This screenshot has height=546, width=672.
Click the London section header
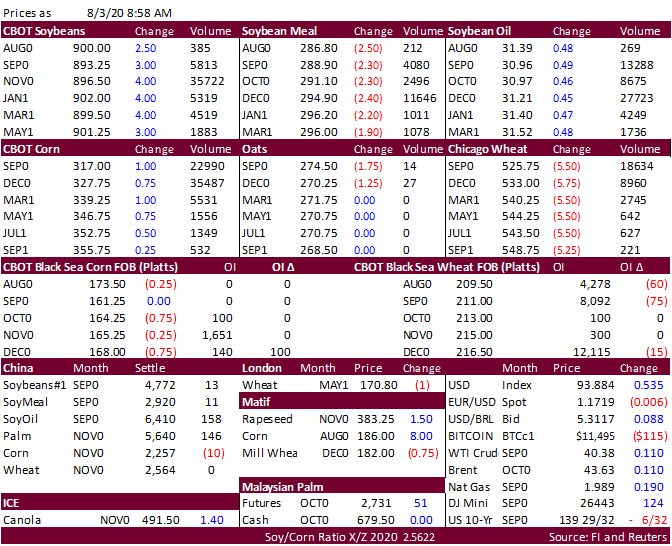[261, 368]
